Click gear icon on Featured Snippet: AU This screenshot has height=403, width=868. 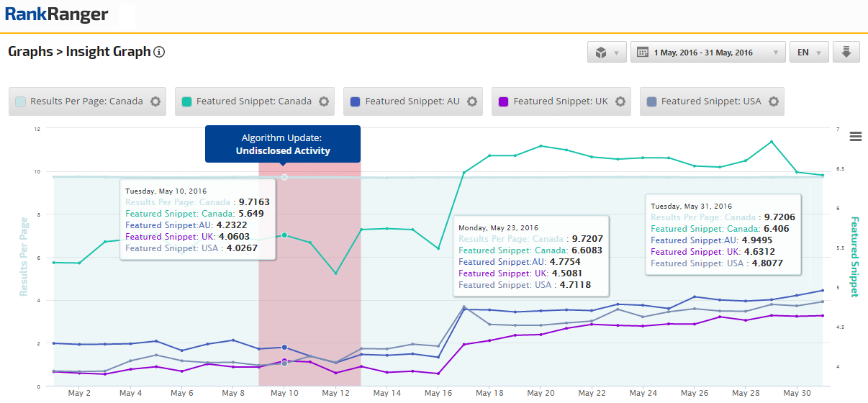[472, 101]
